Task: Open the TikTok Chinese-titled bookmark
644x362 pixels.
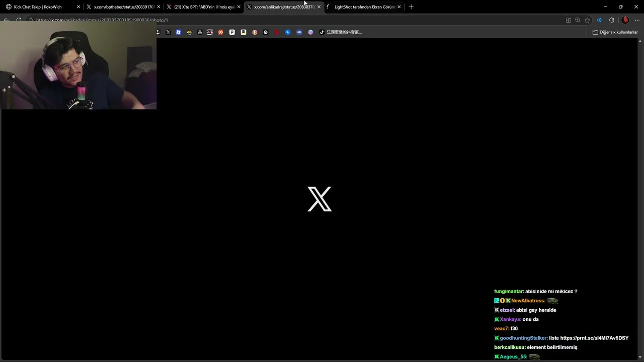Action: tap(341, 32)
